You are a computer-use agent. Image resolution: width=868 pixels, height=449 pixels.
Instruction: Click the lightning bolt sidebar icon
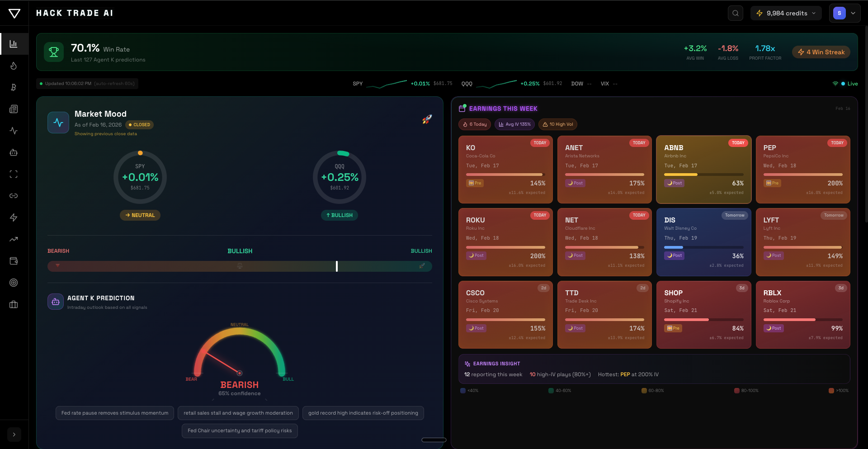tap(14, 217)
